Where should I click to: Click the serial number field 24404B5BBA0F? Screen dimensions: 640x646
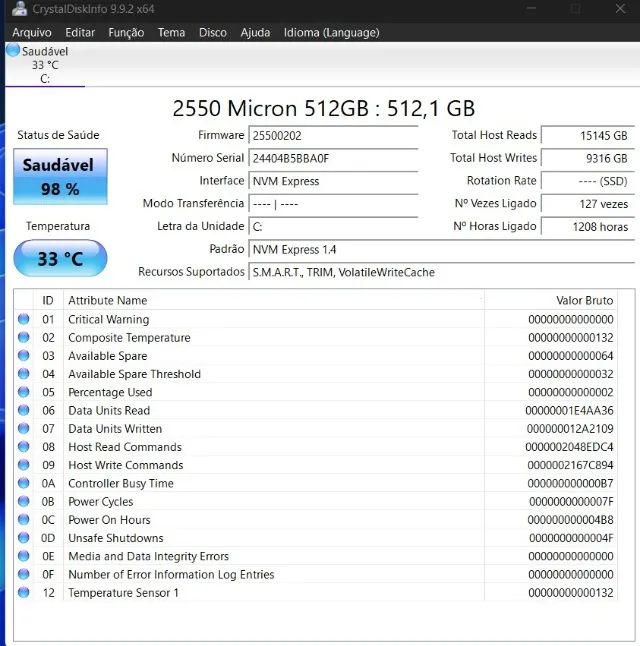pos(333,158)
